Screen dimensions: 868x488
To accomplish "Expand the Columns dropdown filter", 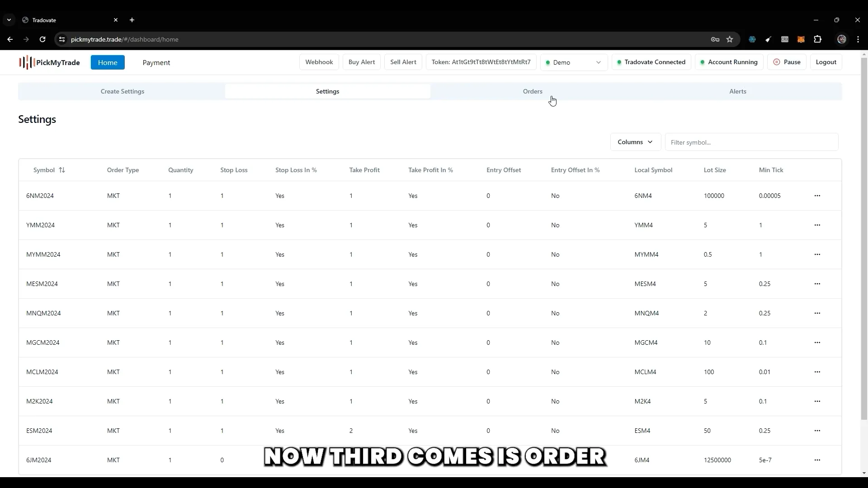I will [x=635, y=142].
